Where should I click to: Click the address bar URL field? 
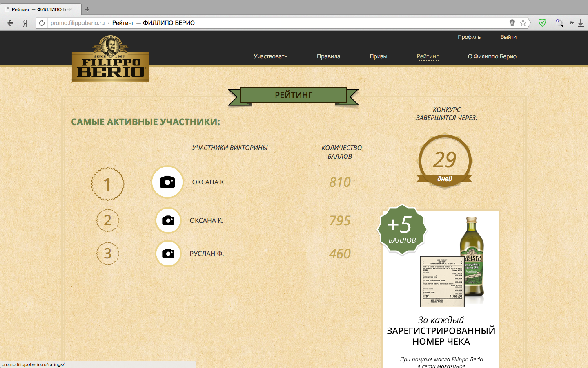[278, 23]
